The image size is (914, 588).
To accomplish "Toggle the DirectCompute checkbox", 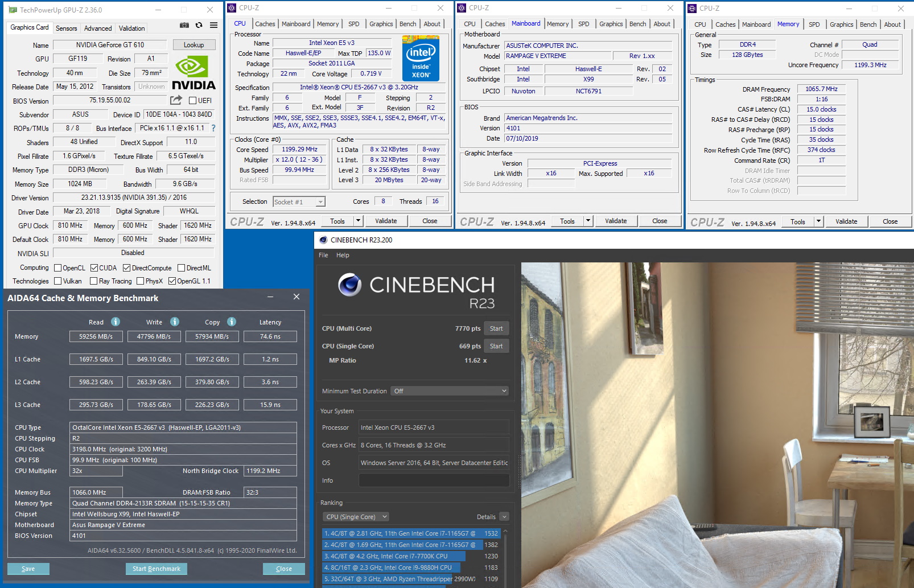I will [126, 268].
